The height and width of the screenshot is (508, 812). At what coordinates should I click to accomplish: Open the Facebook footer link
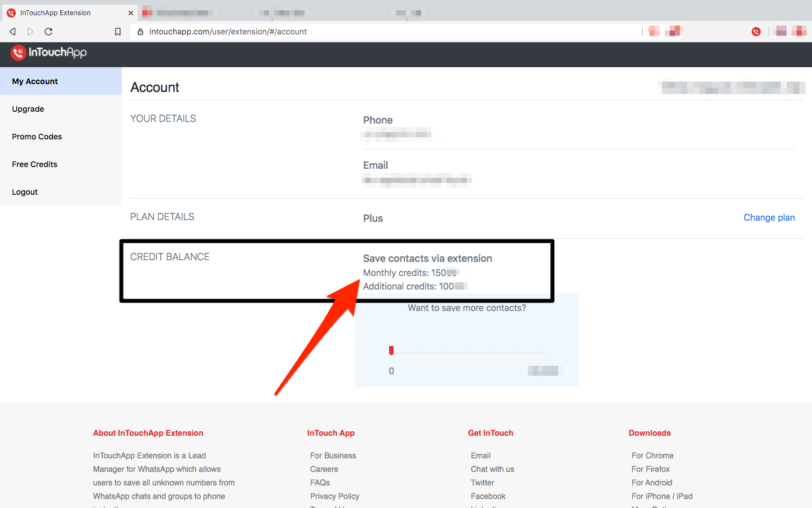point(488,496)
